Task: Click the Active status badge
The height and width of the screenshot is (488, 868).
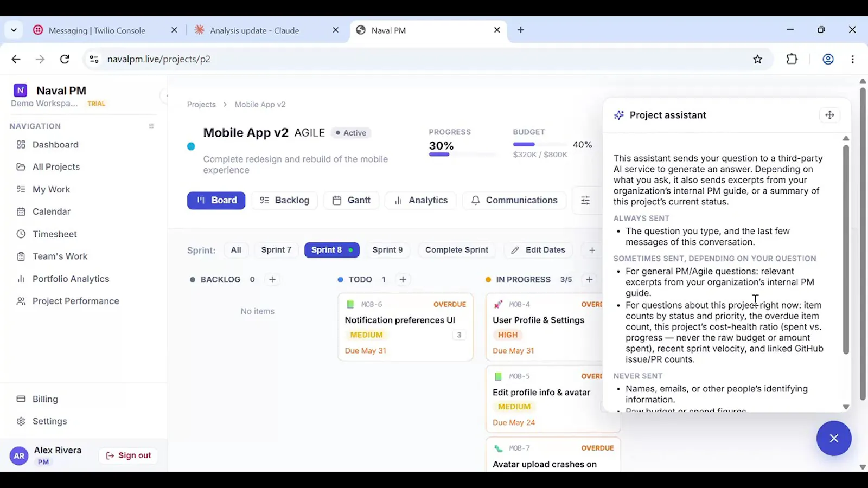Action: pyautogui.click(x=351, y=133)
